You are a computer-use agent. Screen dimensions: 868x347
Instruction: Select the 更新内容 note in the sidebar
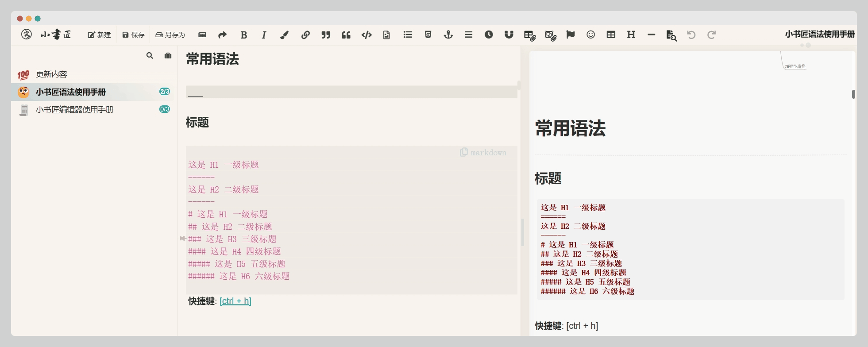(51, 74)
